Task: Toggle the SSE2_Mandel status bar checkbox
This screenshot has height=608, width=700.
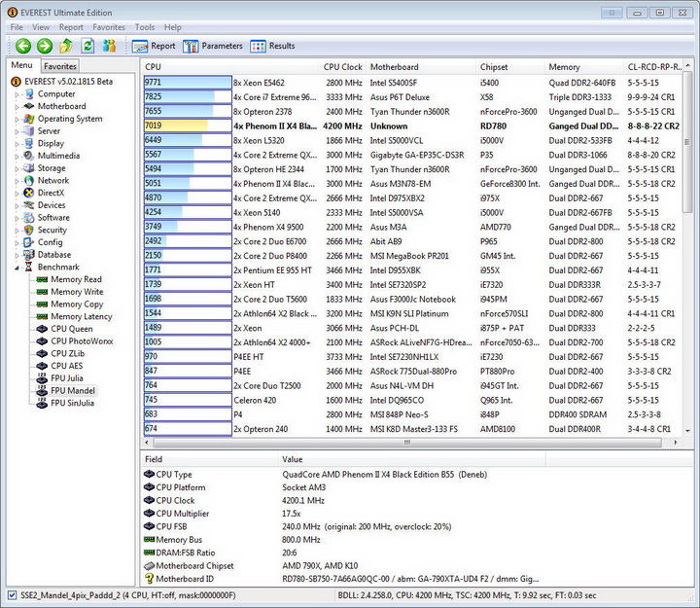Action: click(13, 595)
